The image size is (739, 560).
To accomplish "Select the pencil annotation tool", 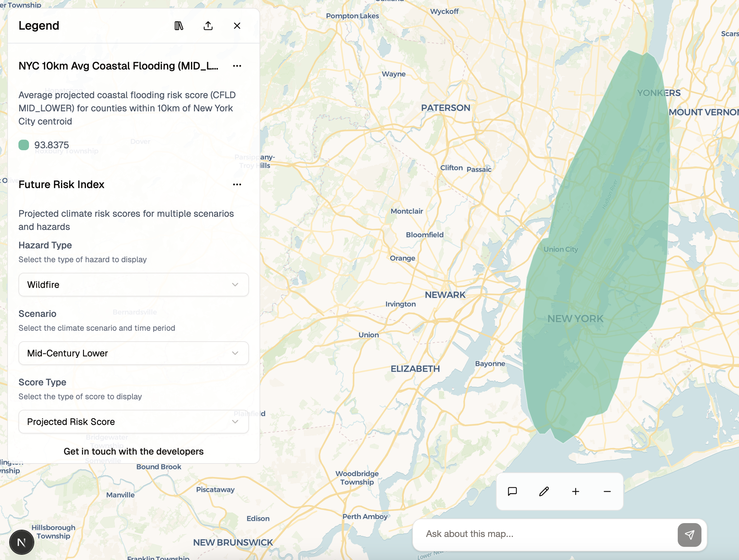I will [x=544, y=491].
